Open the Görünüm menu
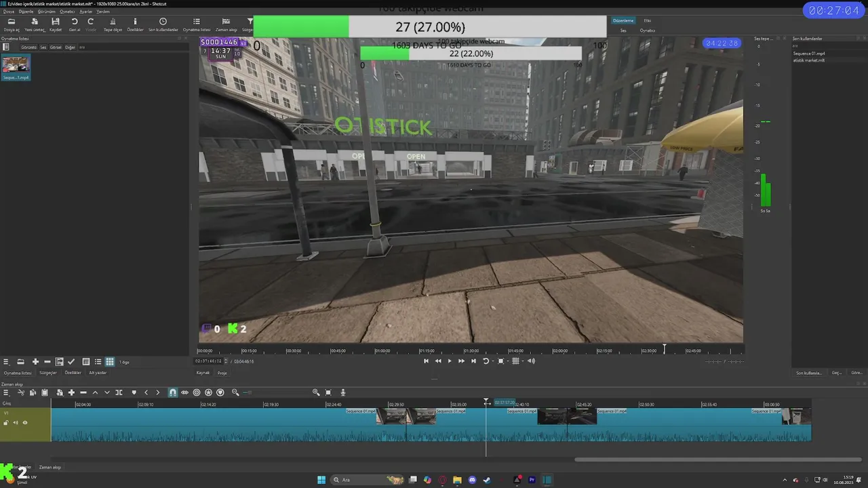The width and height of the screenshot is (868, 488). [47, 12]
